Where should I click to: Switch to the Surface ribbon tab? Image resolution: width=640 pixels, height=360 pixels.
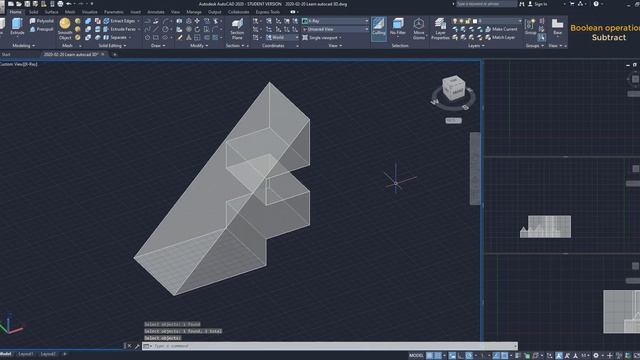click(51, 12)
